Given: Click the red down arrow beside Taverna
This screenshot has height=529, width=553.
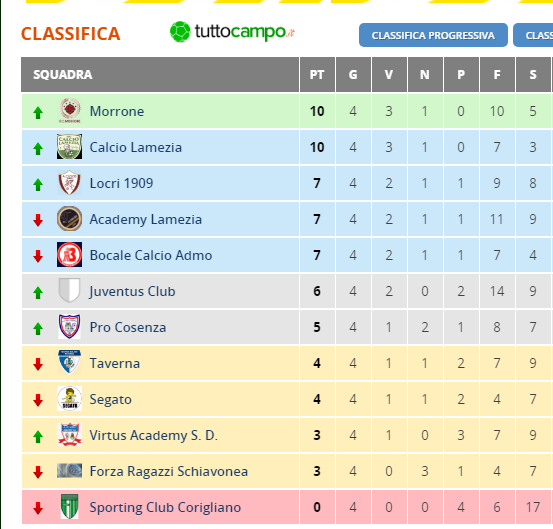Looking at the screenshot, I should point(38,364).
